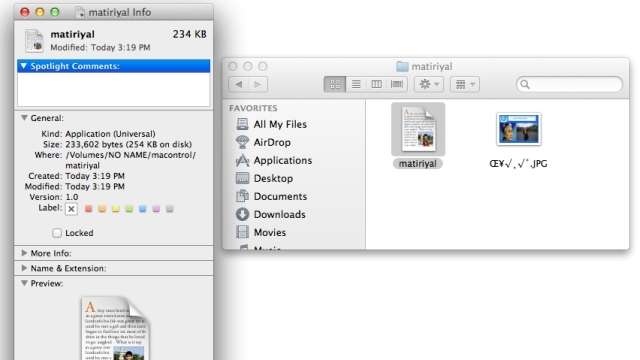Open the gear Action menu in Finder
Screen dimensions: 640x360
pyautogui.click(x=429, y=84)
